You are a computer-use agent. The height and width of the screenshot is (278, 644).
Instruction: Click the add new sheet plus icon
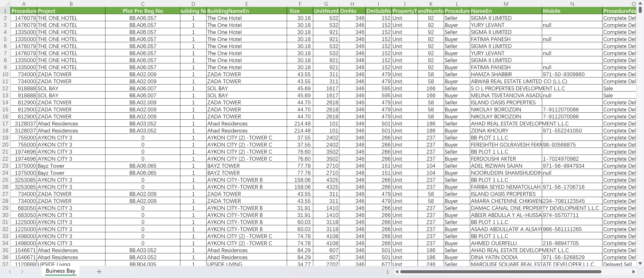[x=99, y=271]
